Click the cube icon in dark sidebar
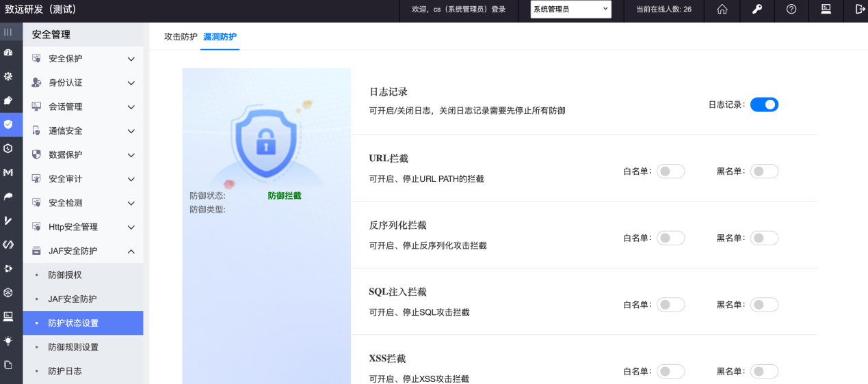Image resolution: width=868 pixels, height=384 pixels. pos(8,292)
